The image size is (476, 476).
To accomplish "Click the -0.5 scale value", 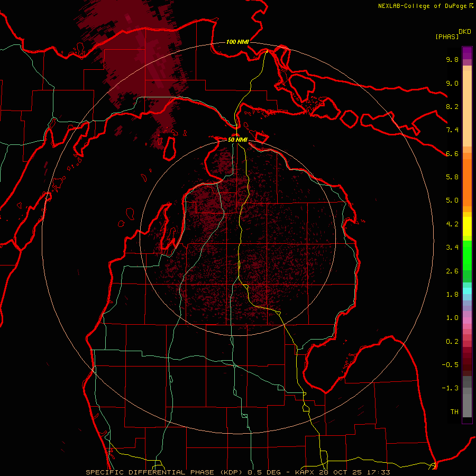I will (450, 365).
